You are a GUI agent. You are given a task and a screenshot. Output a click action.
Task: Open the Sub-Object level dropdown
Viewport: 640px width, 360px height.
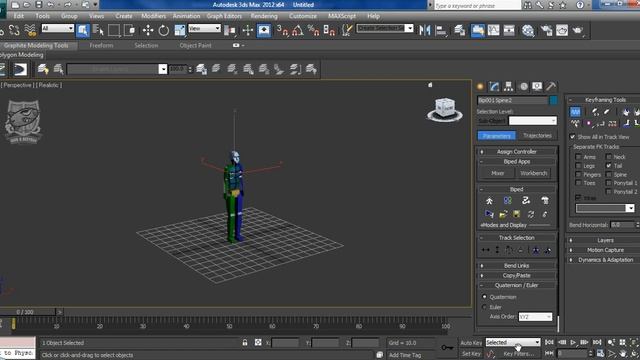[532, 121]
